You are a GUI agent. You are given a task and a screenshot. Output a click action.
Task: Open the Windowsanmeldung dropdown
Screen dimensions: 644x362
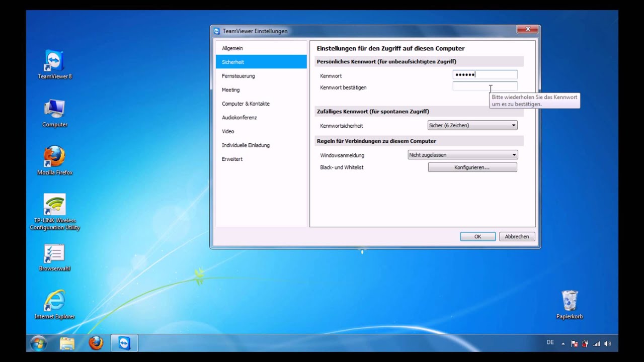(x=462, y=155)
